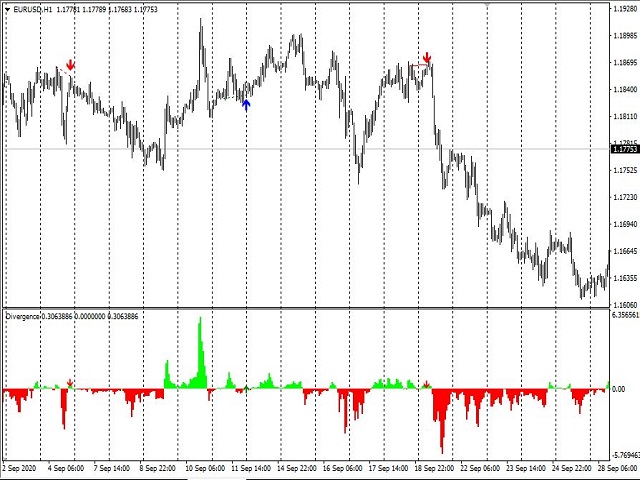Click the 1.16060 price scale label
Viewport: 640px width, 480px height.
tap(623, 305)
